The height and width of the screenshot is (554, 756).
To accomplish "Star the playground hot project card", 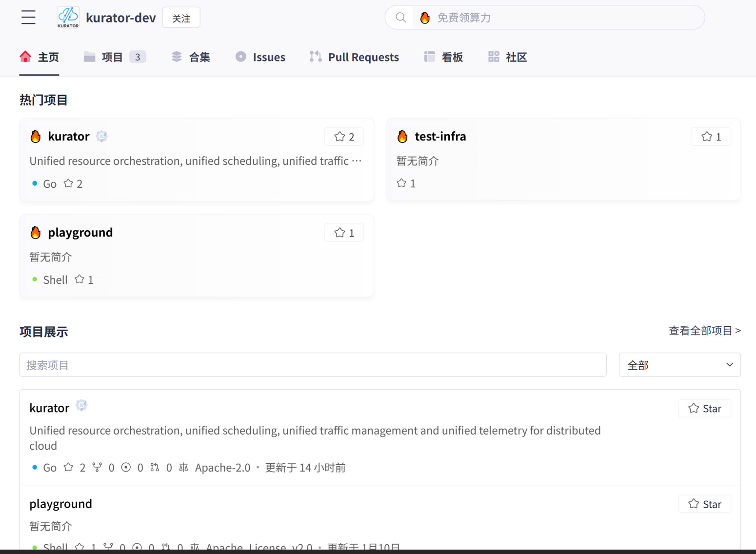I will (344, 233).
